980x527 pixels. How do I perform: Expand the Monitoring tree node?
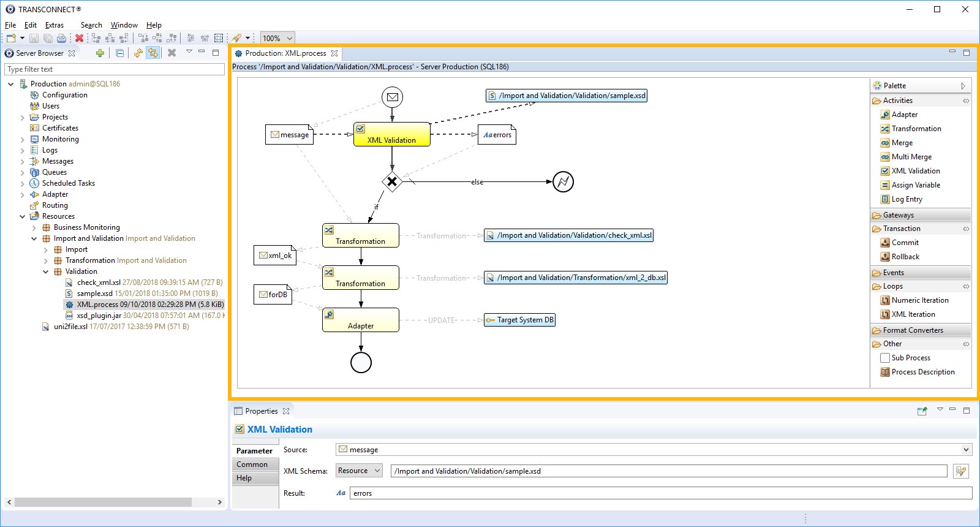[23, 139]
